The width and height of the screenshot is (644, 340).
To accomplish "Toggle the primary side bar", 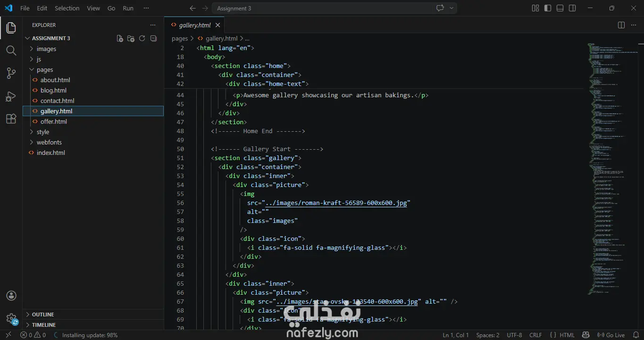I will (548, 8).
